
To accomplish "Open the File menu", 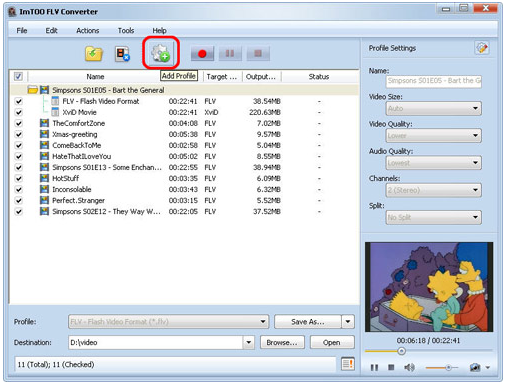I will (x=22, y=31).
